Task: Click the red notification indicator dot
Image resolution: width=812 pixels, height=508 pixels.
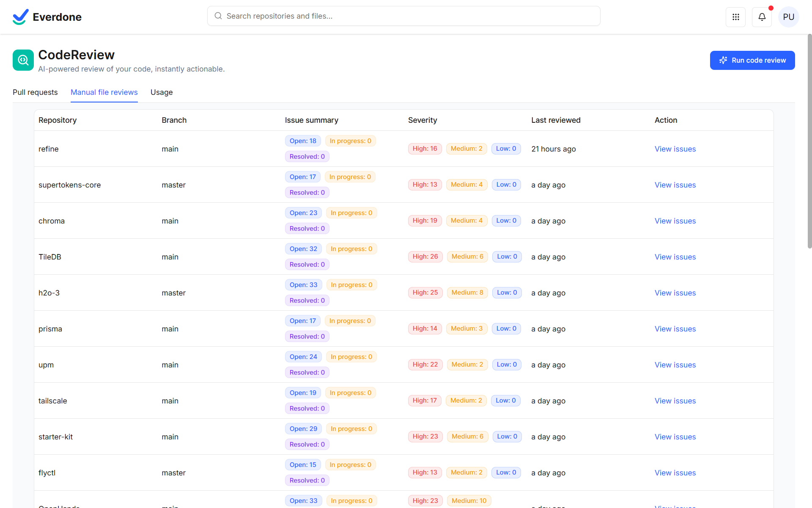Action: click(x=771, y=8)
